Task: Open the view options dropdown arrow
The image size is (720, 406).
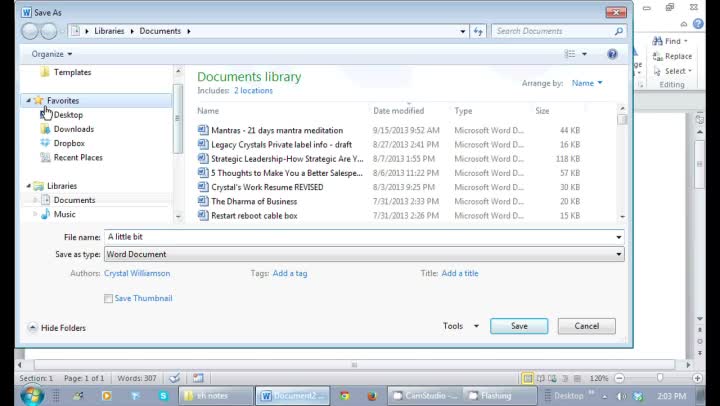Action: pyautogui.click(x=584, y=54)
